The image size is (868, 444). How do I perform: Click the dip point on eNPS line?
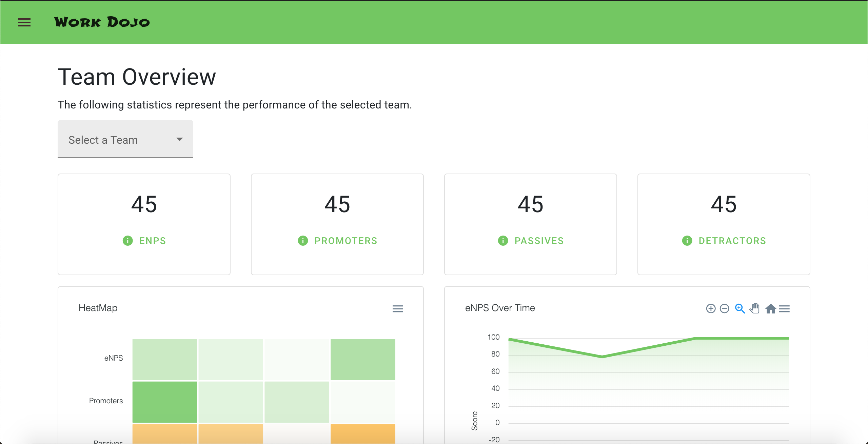point(602,357)
